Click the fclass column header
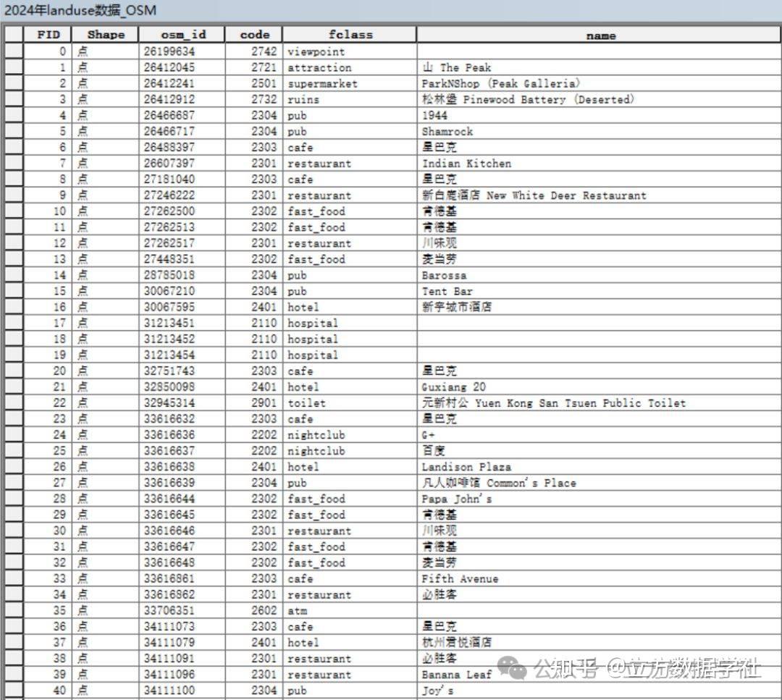The height and width of the screenshot is (700, 782). click(350, 34)
